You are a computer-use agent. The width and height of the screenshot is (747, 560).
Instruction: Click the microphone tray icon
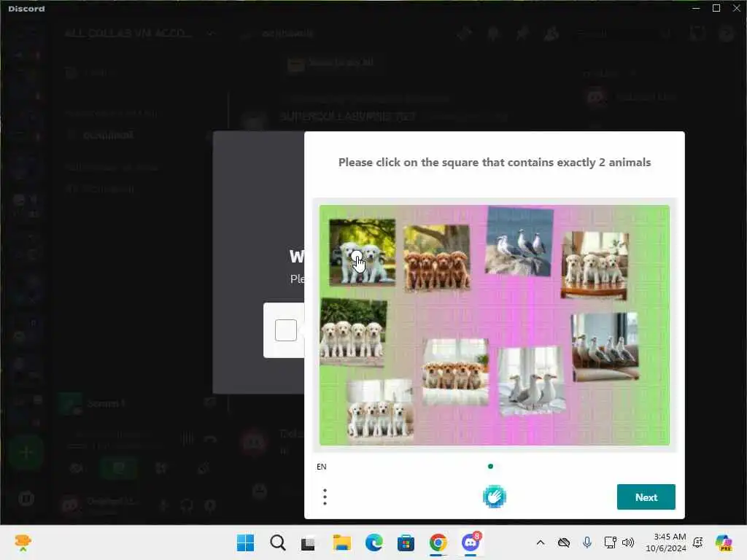587,542
